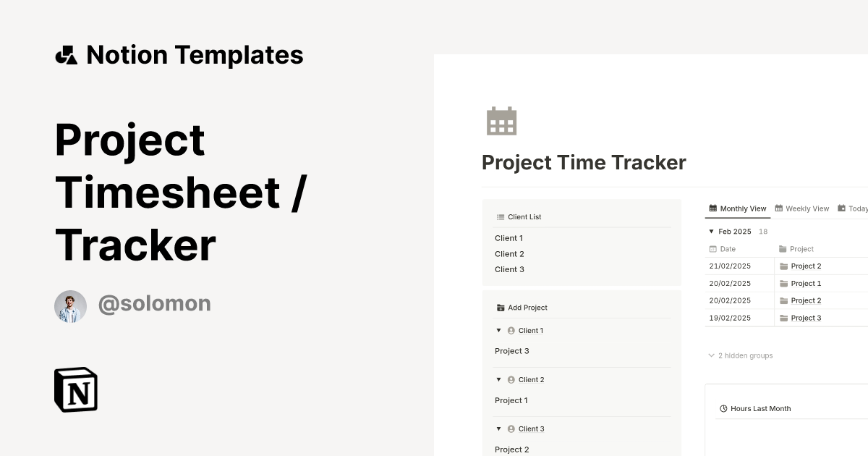Open the Today view tab
Image resolution: width=868 pixels, height=456 pixels.
click(x=856, y=208)
